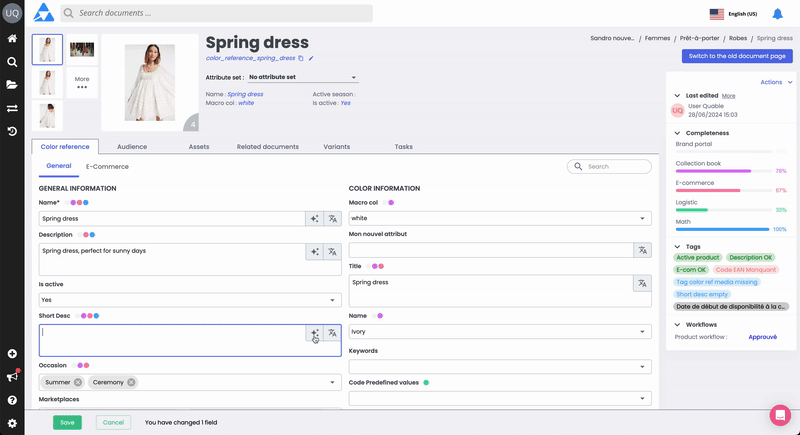This screenshot has height=435, width=800.
Task: Copy the color_reference_spring_dress code with the copy icon
Action: 300,59
